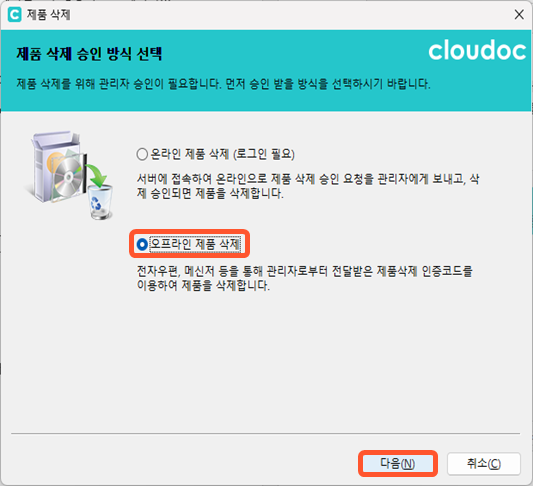Select the 오프라인 제품 삭제 radio circle

[142, 244]
